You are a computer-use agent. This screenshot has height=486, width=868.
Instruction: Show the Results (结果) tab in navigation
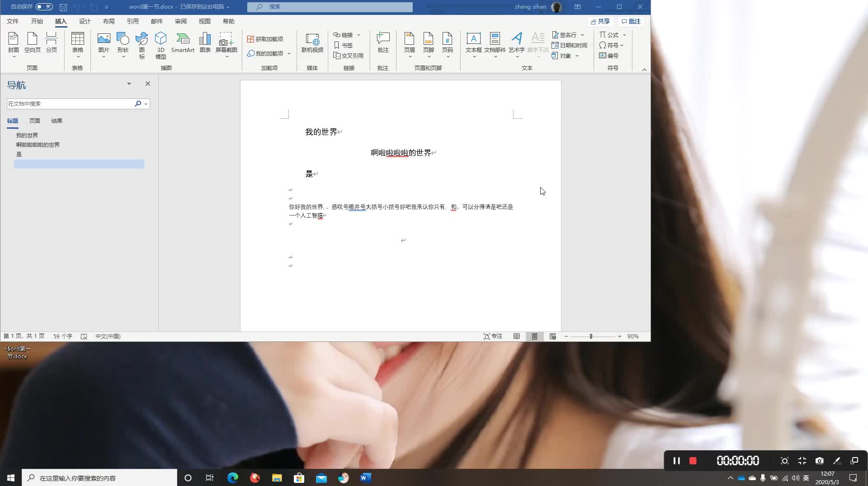point(57,121)
